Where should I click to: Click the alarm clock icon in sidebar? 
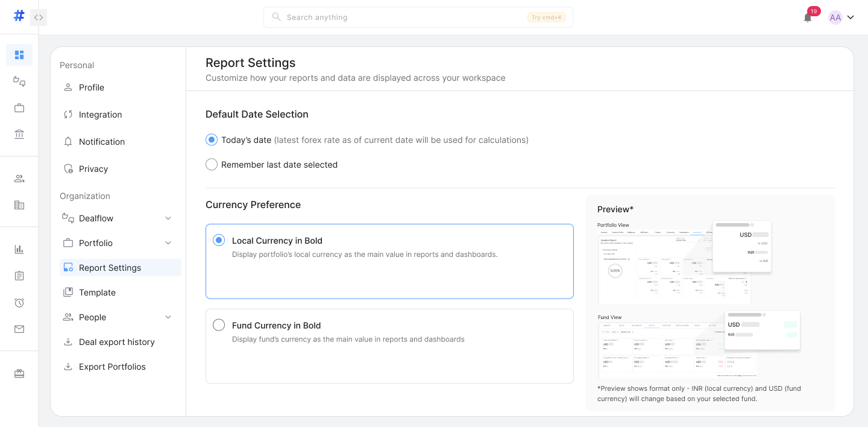tap(19, 303)
